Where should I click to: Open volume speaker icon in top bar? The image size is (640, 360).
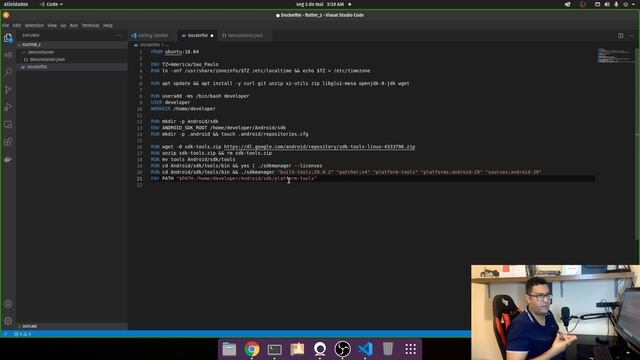coord(607,4)
